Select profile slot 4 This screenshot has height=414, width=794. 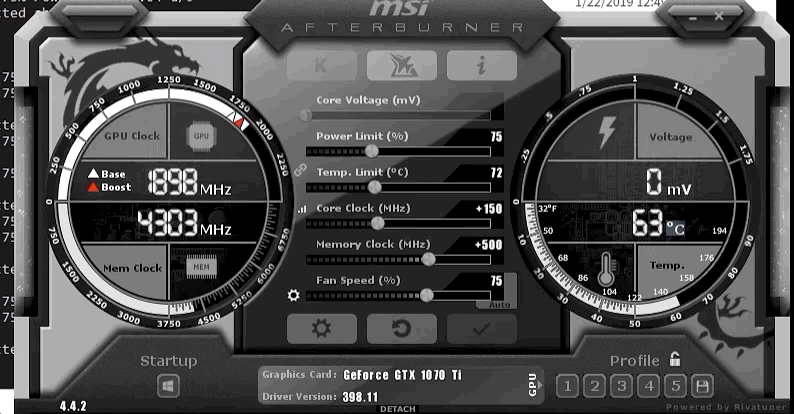tap(649, 387)
